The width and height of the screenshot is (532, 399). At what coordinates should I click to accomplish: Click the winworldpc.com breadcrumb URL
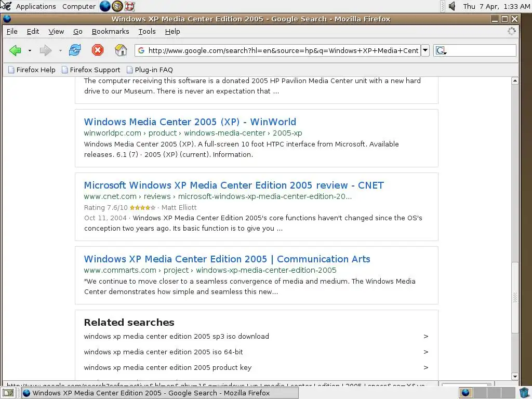pos(193,133)
